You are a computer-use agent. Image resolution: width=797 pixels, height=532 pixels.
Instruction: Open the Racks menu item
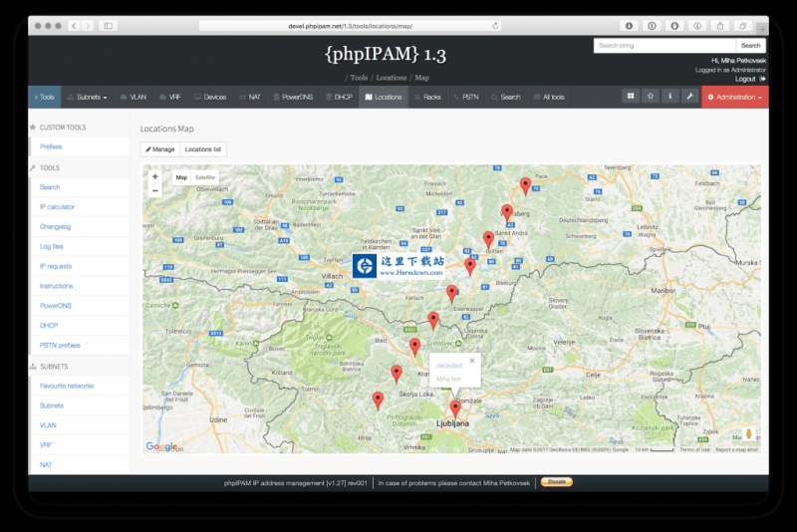[427, 98]
